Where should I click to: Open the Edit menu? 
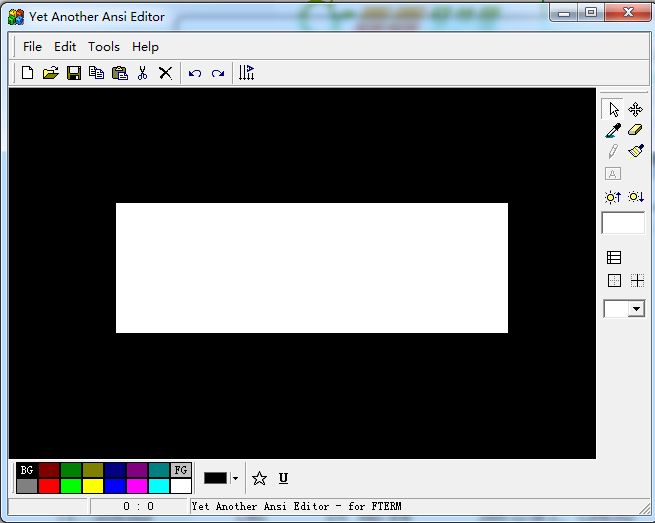tap(65, 46)
